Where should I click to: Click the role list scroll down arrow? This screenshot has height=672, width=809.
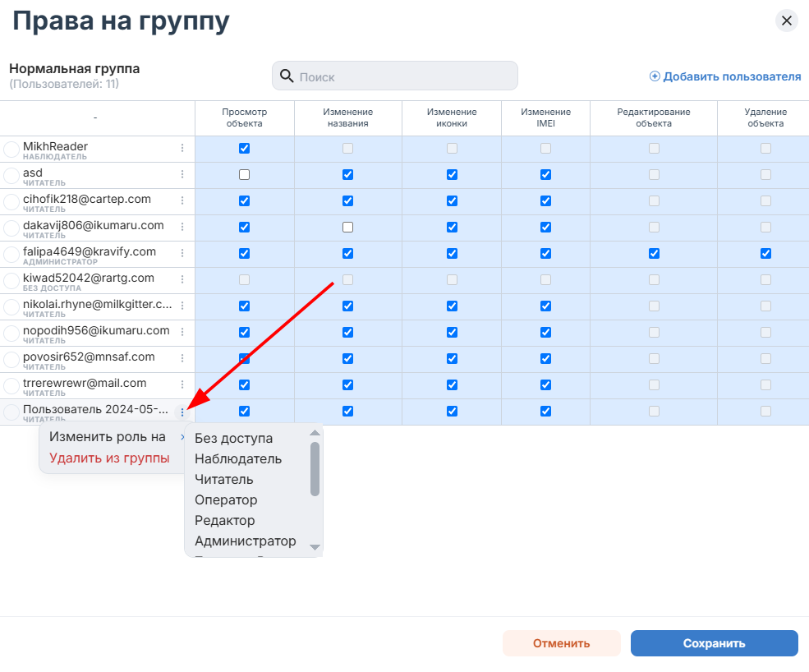[315, 547]
